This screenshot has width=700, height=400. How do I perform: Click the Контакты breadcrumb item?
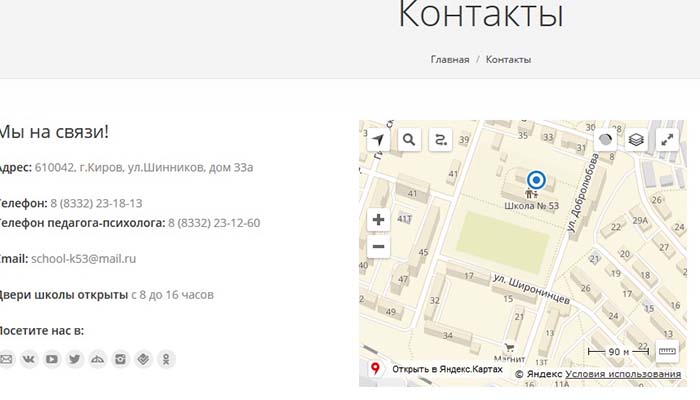508,59
